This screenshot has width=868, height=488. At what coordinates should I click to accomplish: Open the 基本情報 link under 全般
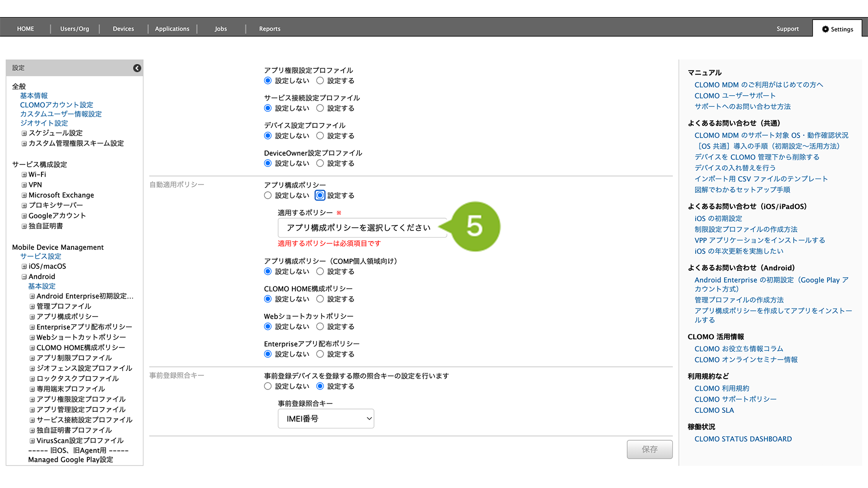34,96
